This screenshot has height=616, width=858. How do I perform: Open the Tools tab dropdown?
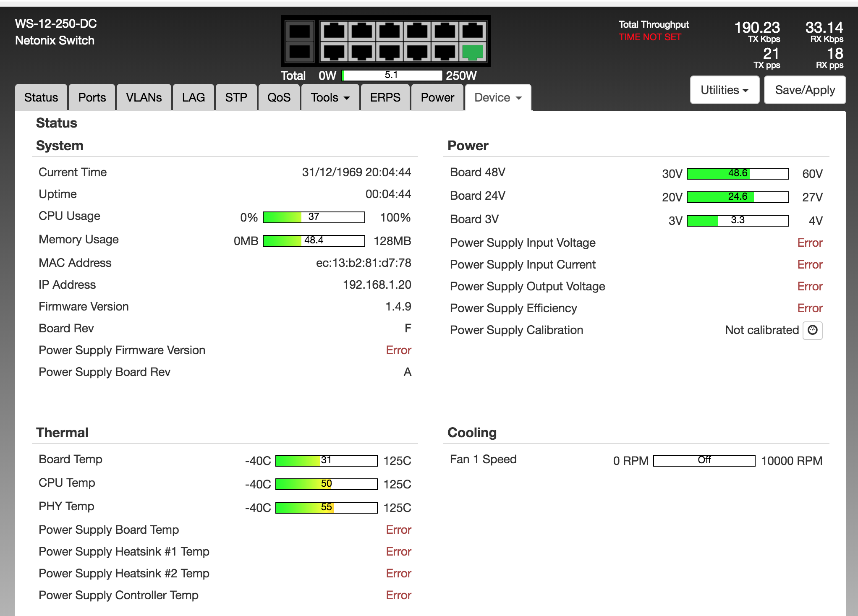pyautogui.click(x=330, y=97)
